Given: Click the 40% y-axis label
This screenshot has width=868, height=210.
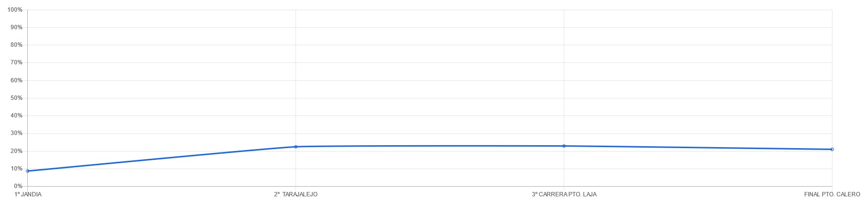Looking at the screenshot, I should (17, 115).
